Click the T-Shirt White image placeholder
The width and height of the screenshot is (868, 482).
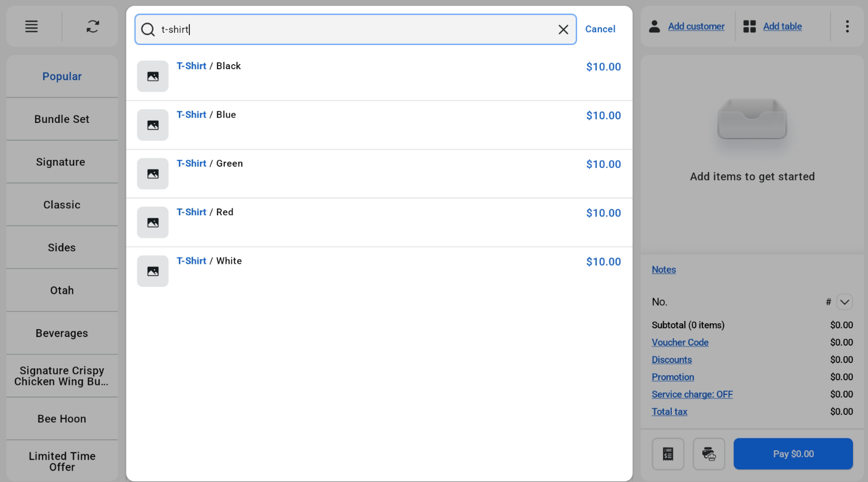click(153, 271)
